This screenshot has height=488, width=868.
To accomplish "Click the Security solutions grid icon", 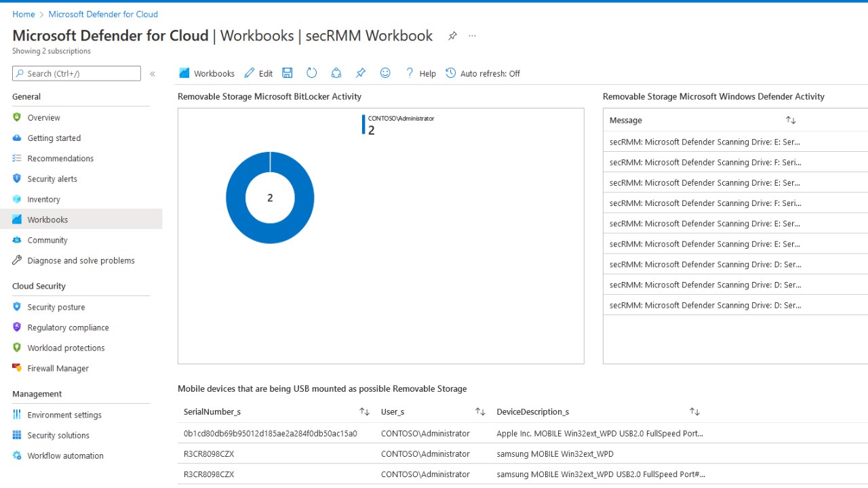I will [x=17, y=434].
